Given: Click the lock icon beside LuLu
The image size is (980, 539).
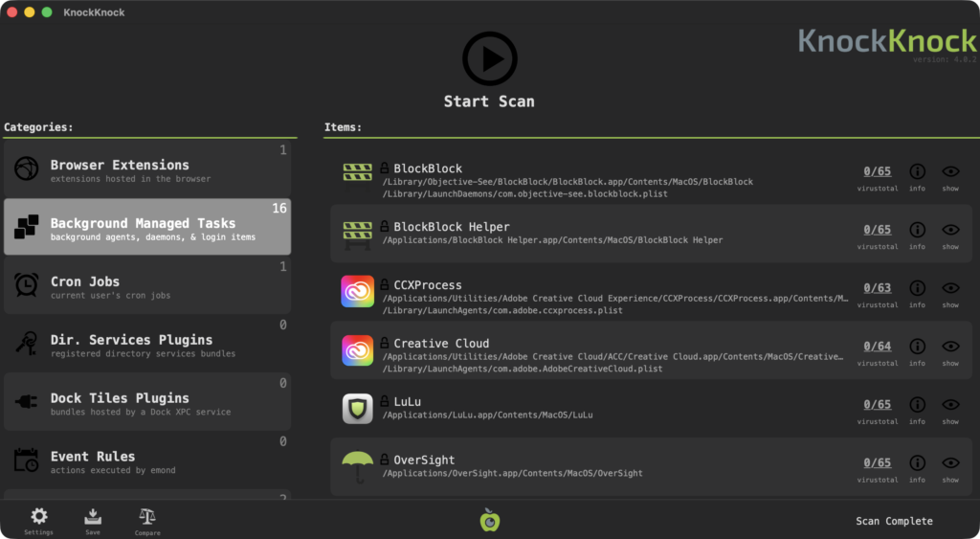Looking at the screenshot, I should click(x=385, y=401).
